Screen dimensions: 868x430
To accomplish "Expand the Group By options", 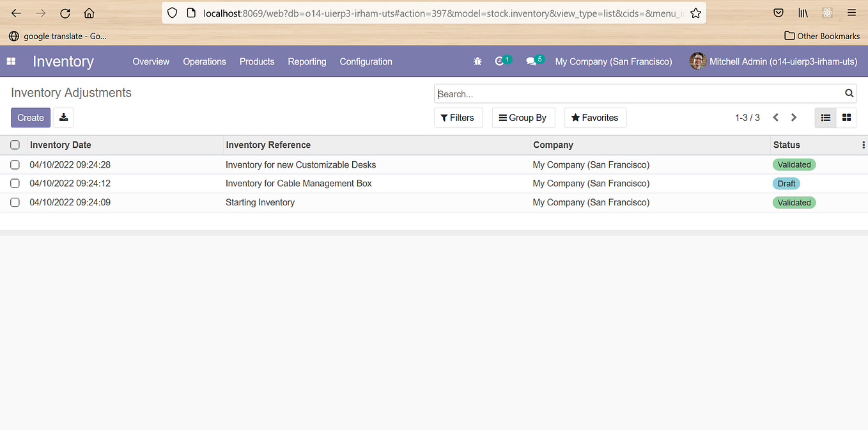I will pyautogui.click(x=523, y=117).
